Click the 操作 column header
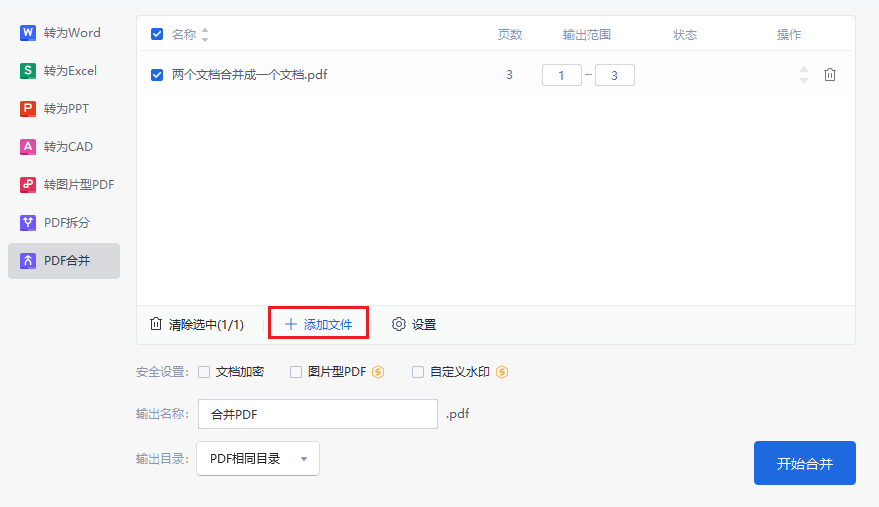This screenshot has width=879, height=507. click(x=789, y=35)
